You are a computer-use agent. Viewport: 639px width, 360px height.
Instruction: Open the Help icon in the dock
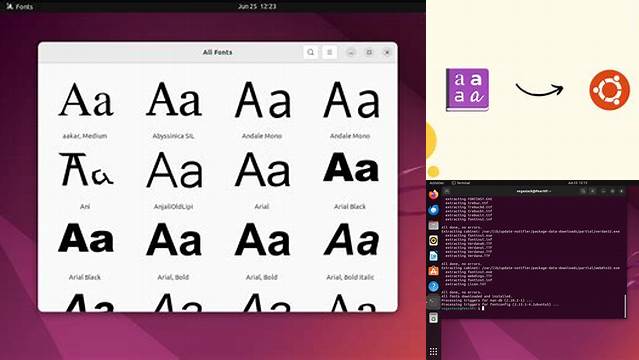[x=434, y=286]
